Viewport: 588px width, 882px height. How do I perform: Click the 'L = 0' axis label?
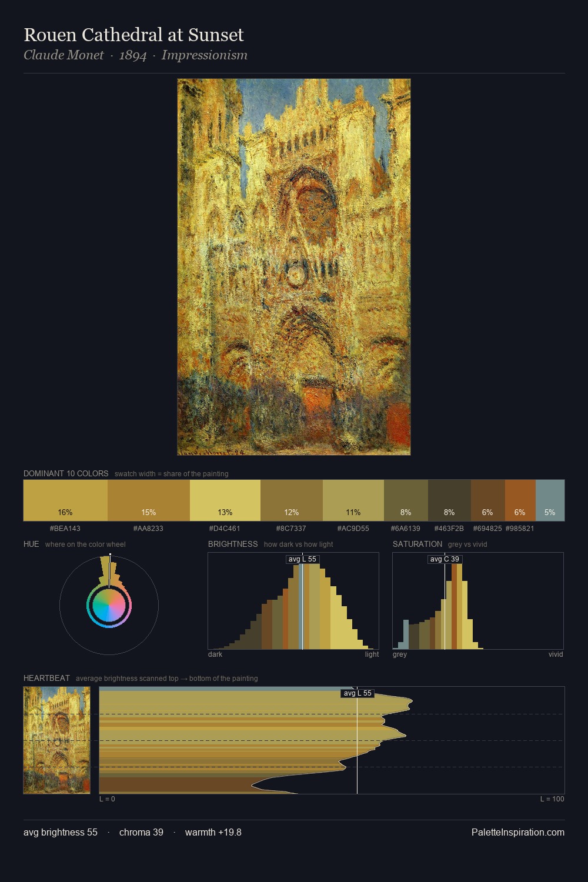click(107, 799)
